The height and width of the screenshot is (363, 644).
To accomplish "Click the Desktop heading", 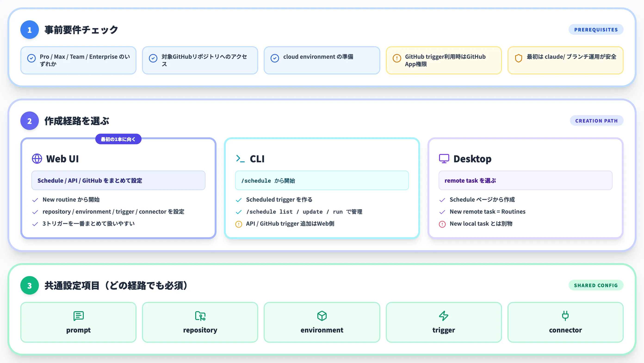I will (473, 159).
